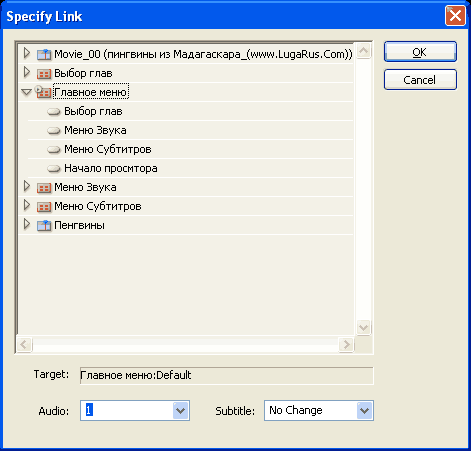Click the Movie_00 timeline icon
471x451 pixels.
pyautogui.click(x=44, y=54)
